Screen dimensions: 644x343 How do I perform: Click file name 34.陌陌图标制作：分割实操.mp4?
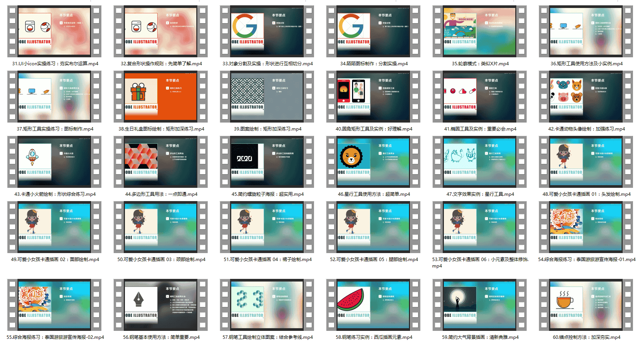click(374, 64)
